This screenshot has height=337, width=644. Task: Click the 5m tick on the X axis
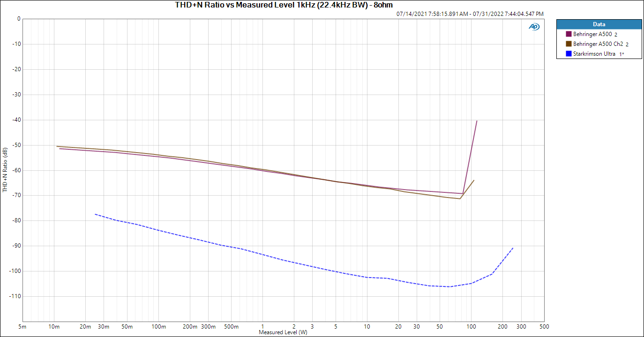click(x=22, y=326)
